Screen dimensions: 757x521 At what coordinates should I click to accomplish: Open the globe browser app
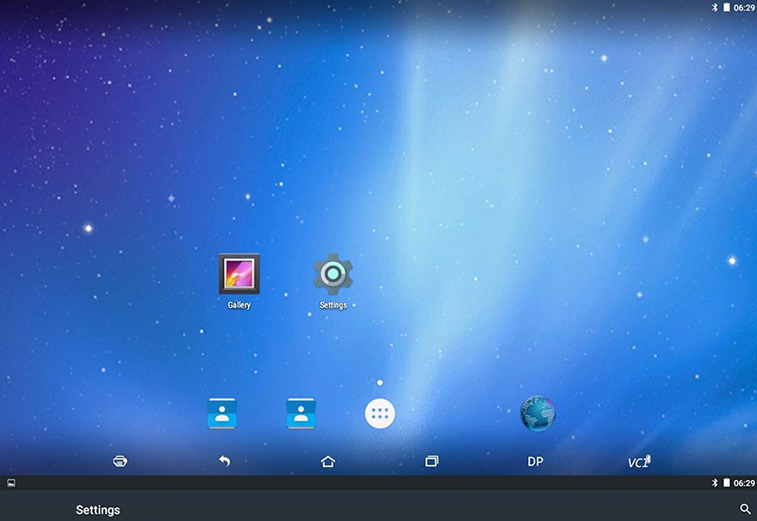coord(538,413)
